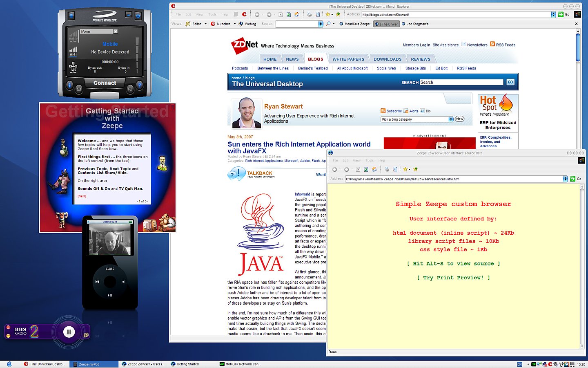Click the search magnifier icon in Munch Explorer
Screen dimensions: 588x368
(x=328, y=24)
